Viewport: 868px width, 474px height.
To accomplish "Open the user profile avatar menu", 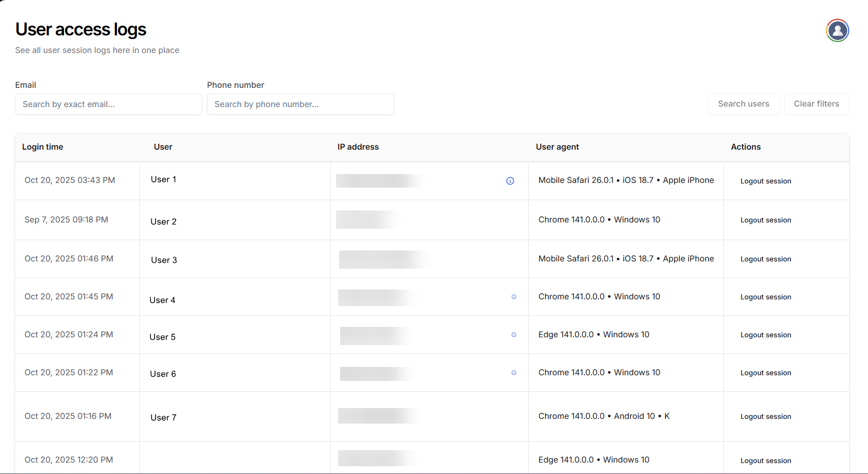I will click(837, 31).
